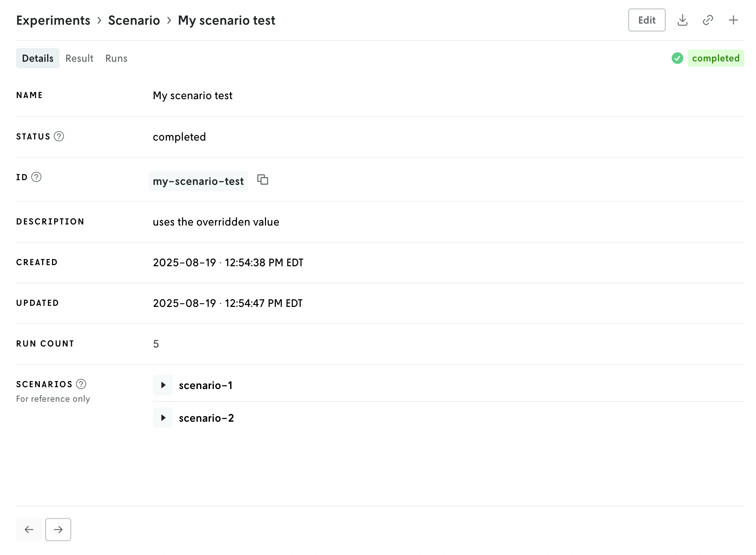Go to previous item with left arrow
Screen dimensions: 756x555
coord(29,530)
